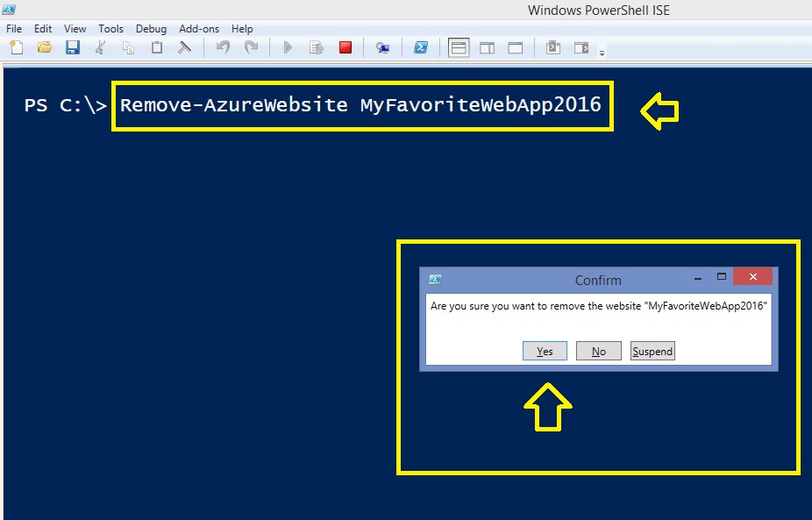812x520 pixels.
Task: Click the PowerShell ISE title bar icon
Action: coord(9,9)
